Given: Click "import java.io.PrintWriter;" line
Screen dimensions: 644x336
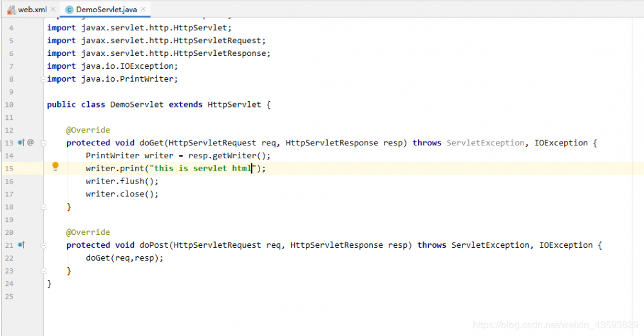Looking at the screenshot, I should coord(113,79).
